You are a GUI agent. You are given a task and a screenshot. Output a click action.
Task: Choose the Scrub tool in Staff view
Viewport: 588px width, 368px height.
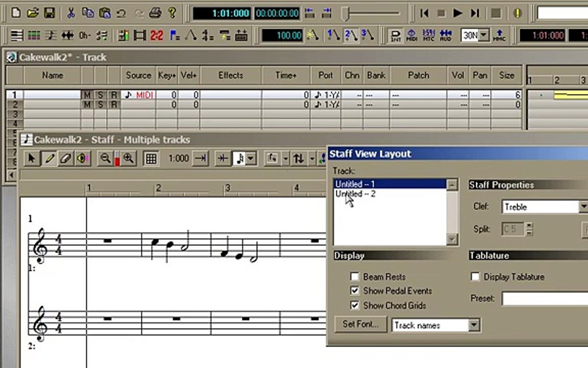82,158
